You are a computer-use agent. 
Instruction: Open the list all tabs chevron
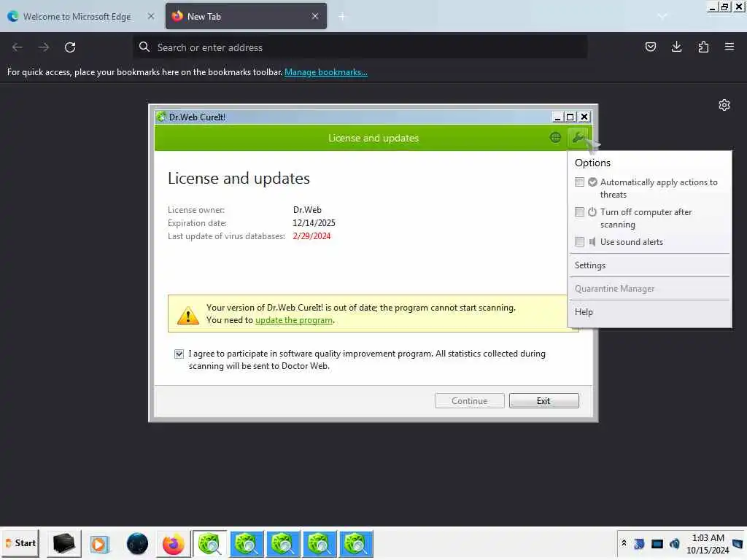pos(662,16)
